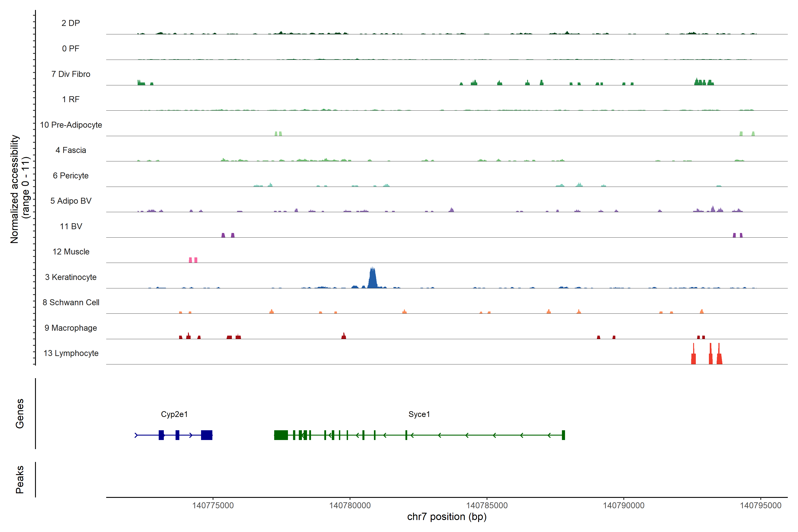
Task: Click the 8 Schwann Cell track label
Action: click(71, 302)
